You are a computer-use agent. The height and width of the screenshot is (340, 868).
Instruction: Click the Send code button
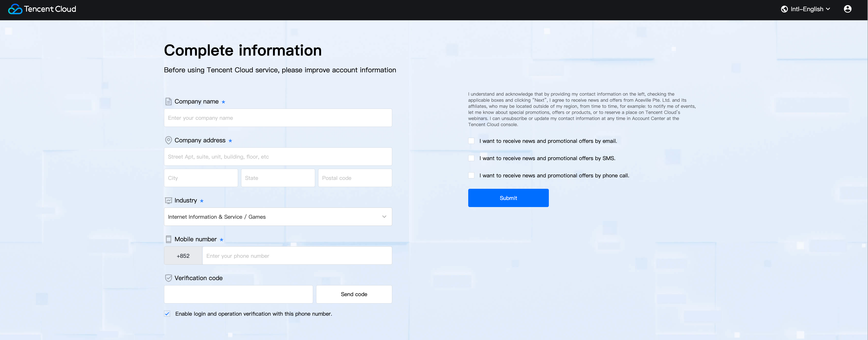tap(354, 295)
